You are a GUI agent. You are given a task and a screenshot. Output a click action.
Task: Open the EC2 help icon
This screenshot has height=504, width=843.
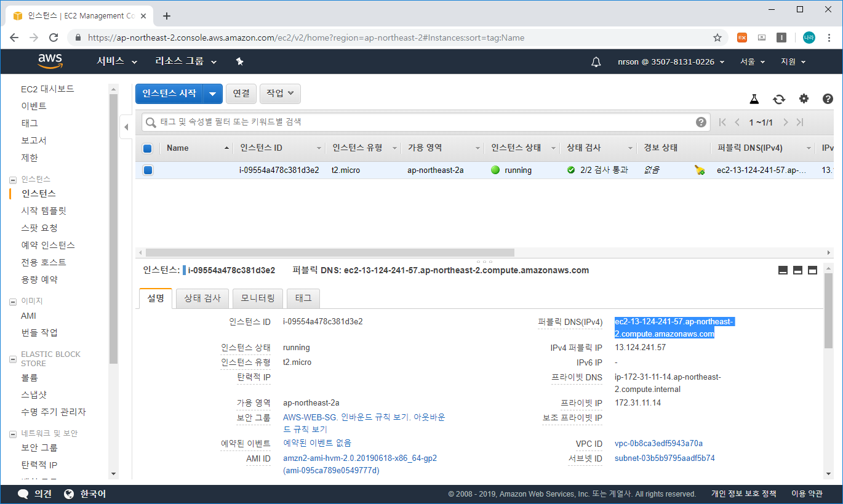click(x=828, y=98)
